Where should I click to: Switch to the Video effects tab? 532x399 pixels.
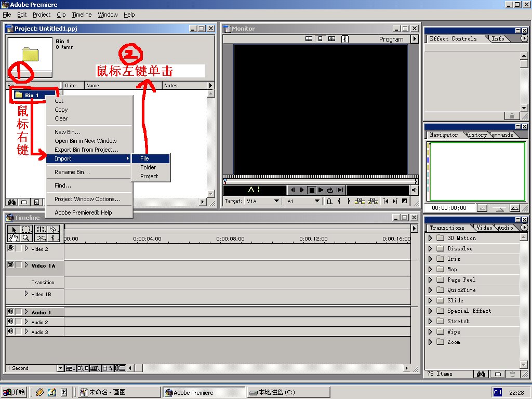(x=484, y=228)
